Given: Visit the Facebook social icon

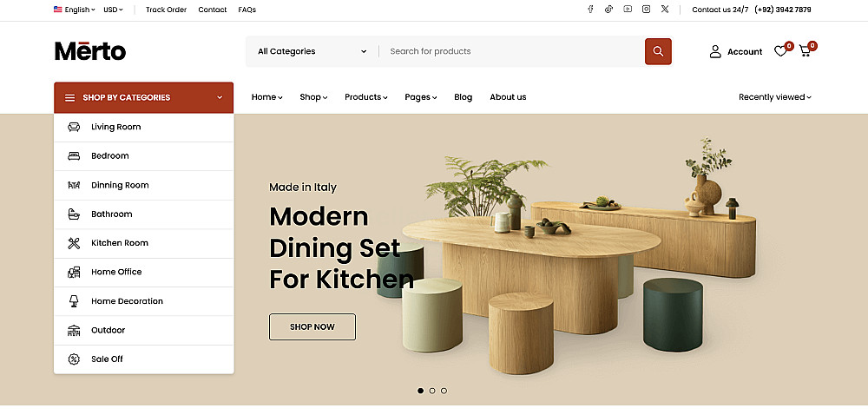Looking at the screenshot, I should [590, 9].
